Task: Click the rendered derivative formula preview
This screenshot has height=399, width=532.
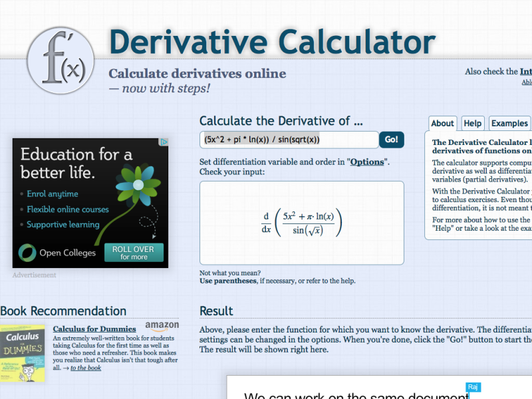Action: (x=301, y=221)
